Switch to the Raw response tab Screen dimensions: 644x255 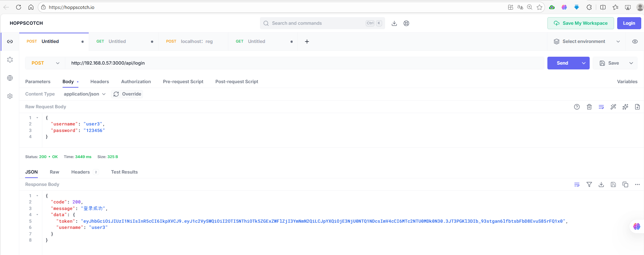[x=54, y=172]
